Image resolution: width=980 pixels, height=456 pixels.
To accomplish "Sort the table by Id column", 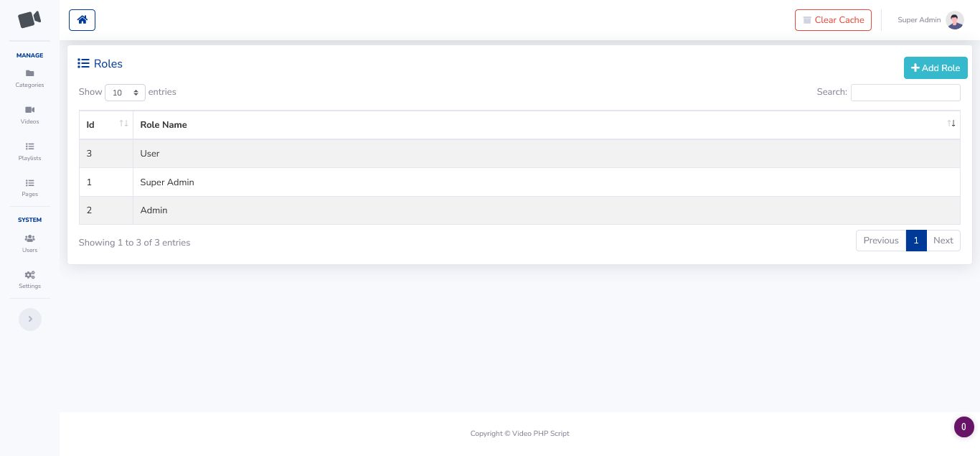I will point(106,125).
